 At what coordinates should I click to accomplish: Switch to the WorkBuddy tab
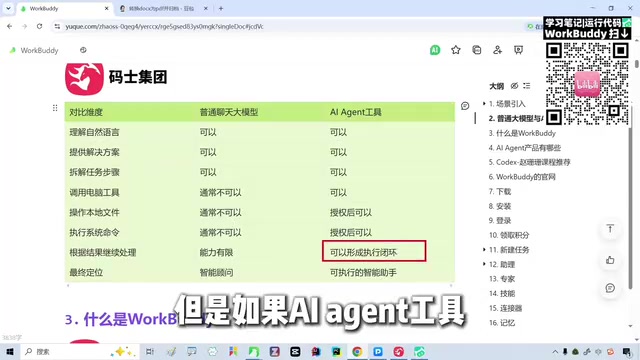click(65, 8)
